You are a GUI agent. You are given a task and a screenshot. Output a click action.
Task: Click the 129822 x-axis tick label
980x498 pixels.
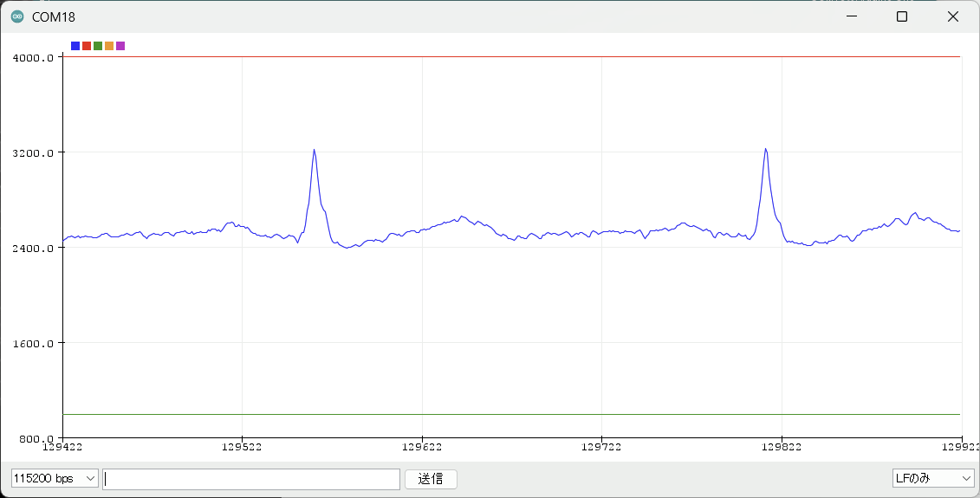781,448
